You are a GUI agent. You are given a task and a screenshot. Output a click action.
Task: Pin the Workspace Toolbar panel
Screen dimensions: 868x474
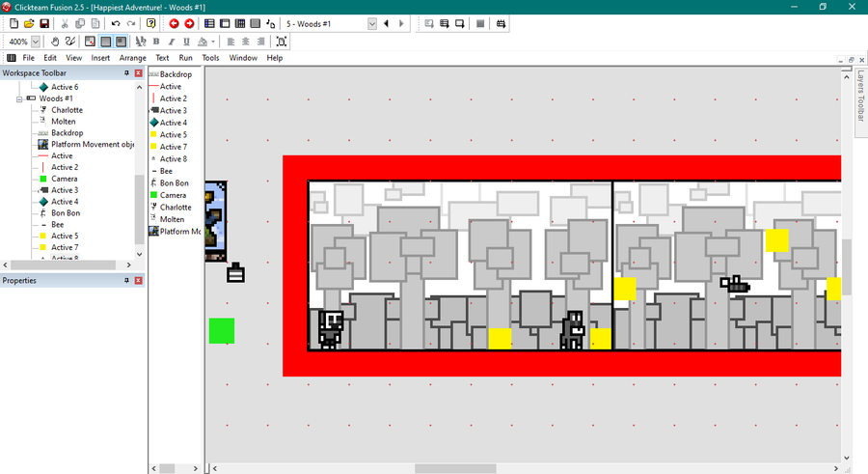(x=126, y=73)
